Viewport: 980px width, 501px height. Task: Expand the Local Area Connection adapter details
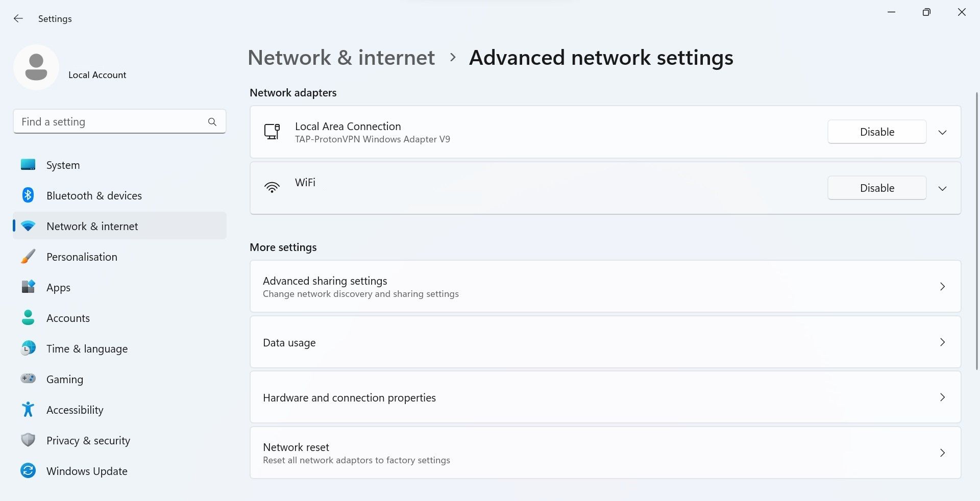tap(942, 132)
